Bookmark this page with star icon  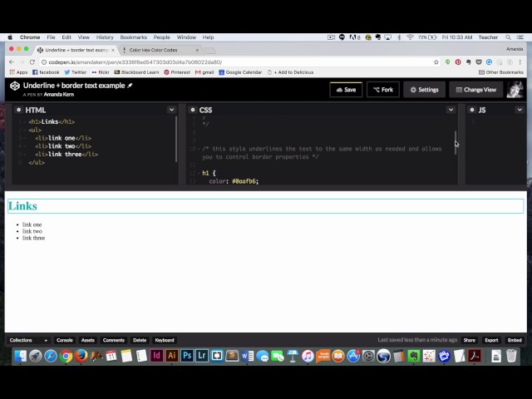click(436, 62)
